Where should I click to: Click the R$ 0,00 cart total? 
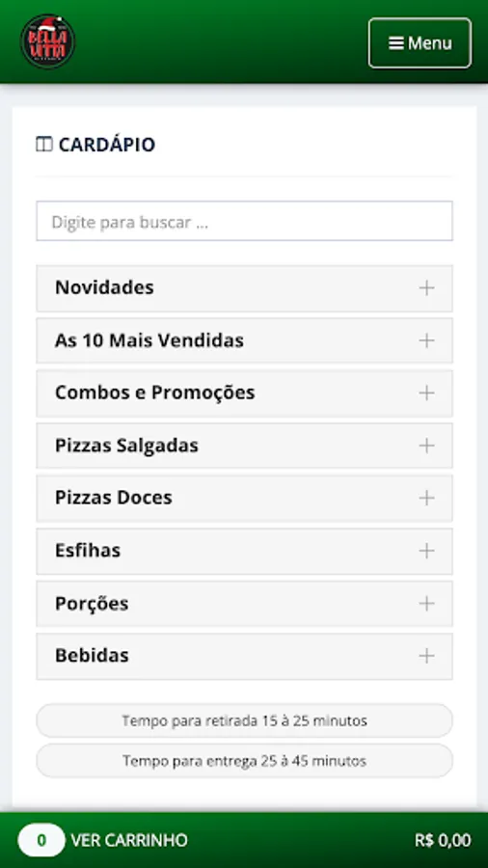(443, 840)
